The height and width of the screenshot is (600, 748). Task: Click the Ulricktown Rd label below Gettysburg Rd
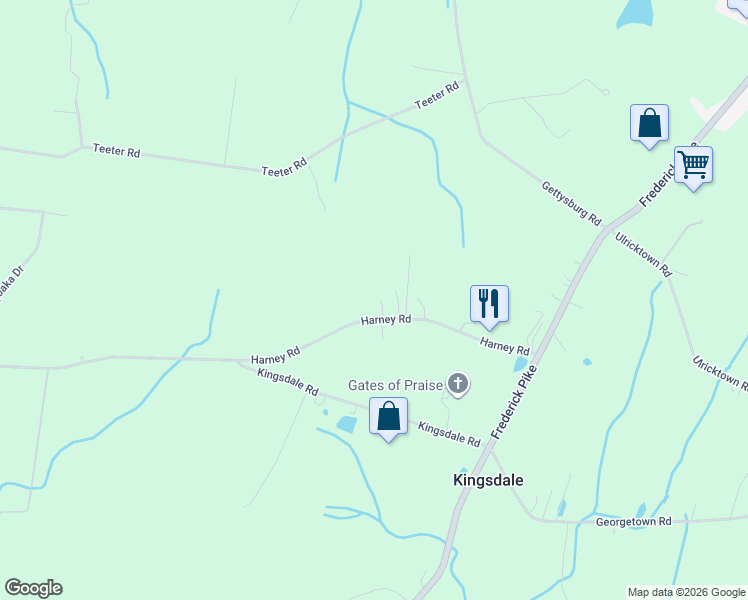pyautogui.click(x=644, y=255)
